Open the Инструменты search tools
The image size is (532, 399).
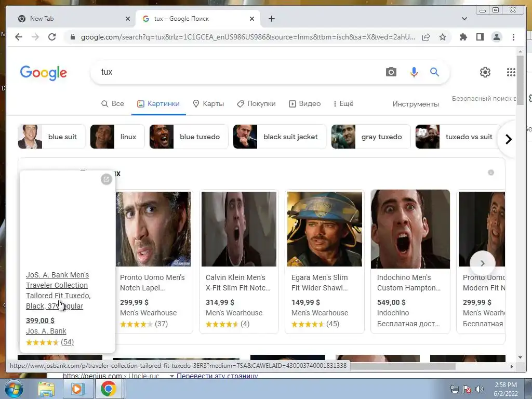pyautogui.click(x=416, y=104)
